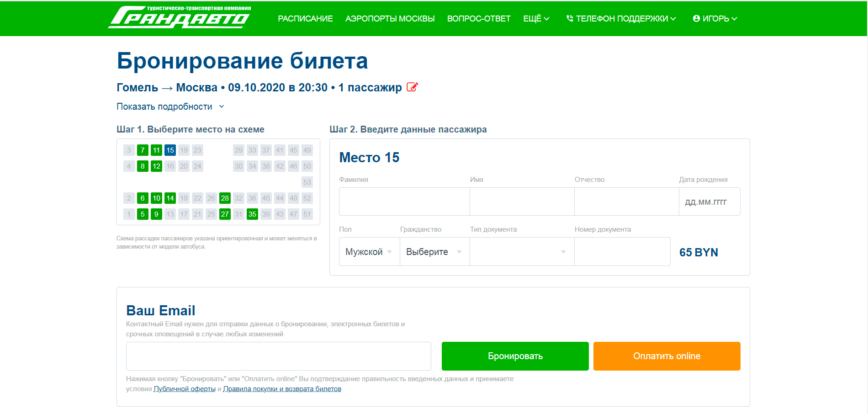Click the red edit trip icon

(x=412, y=87)
